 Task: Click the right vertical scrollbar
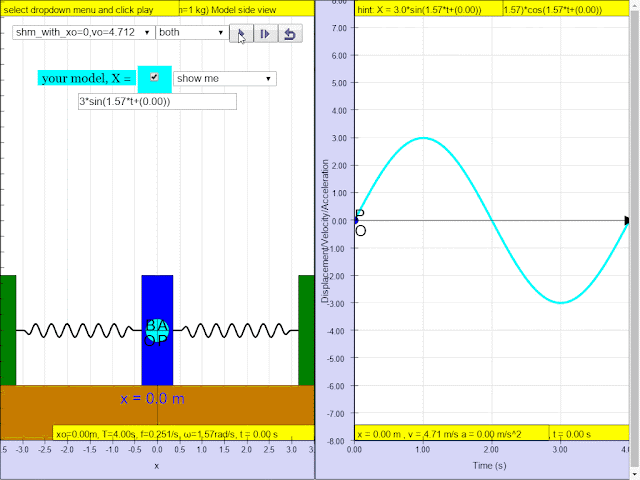point(635,237)
